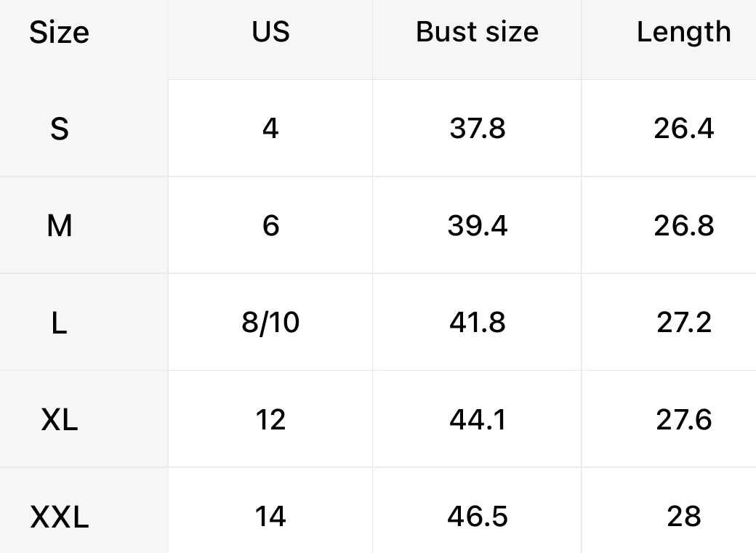Click the Length column header
The image size is (756, 553).
coord(683,32)
